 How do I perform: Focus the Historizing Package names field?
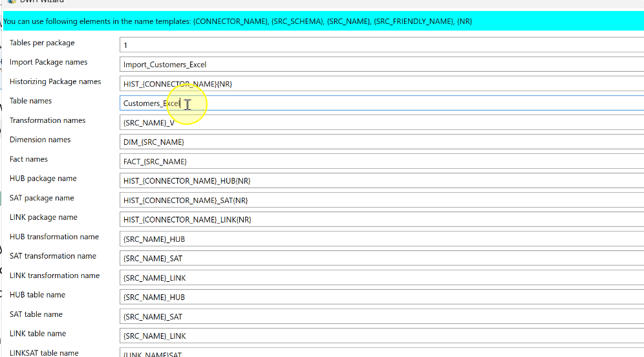point(381,84)
